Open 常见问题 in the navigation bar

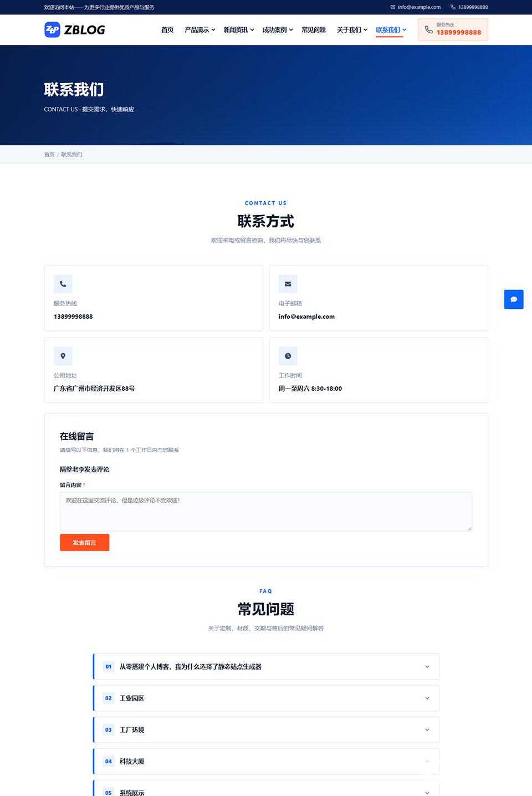tap(314, 30)
